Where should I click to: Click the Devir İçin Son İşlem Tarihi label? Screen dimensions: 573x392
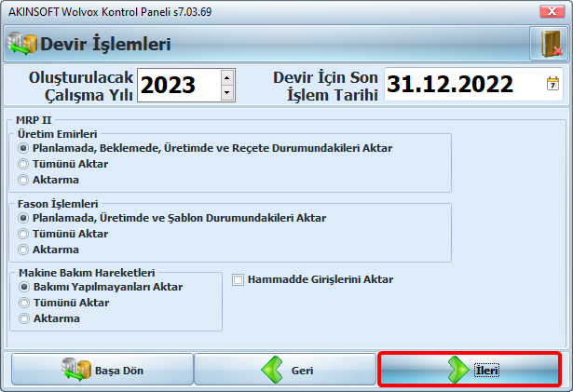point(325,87)
